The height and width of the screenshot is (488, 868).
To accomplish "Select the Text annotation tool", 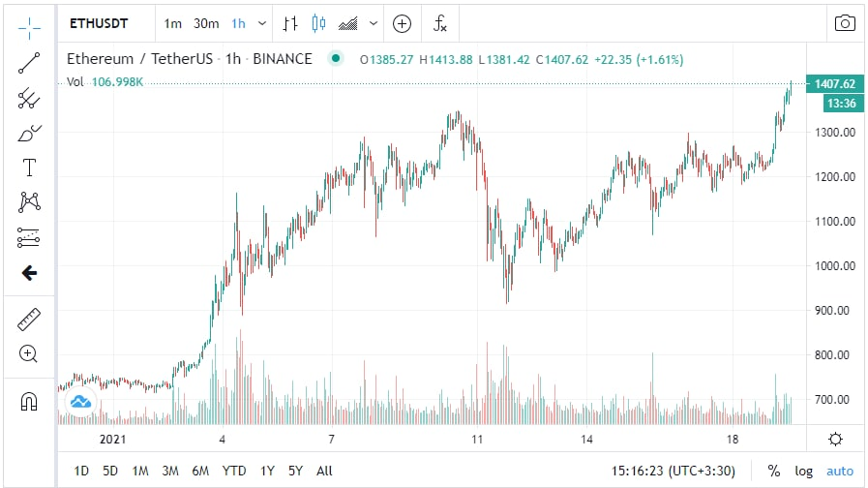I will click(x=29, y=168).
